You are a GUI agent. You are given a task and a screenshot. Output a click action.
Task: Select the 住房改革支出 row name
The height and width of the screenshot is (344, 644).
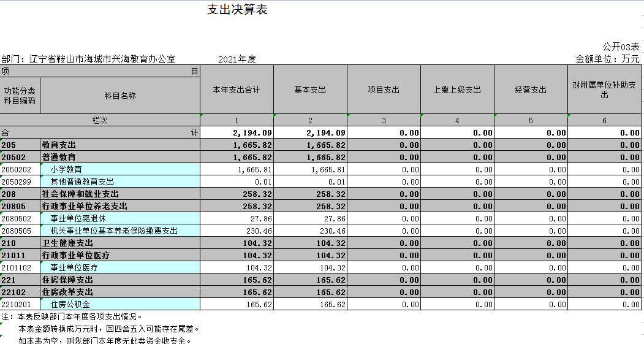[x=120, y=292]
